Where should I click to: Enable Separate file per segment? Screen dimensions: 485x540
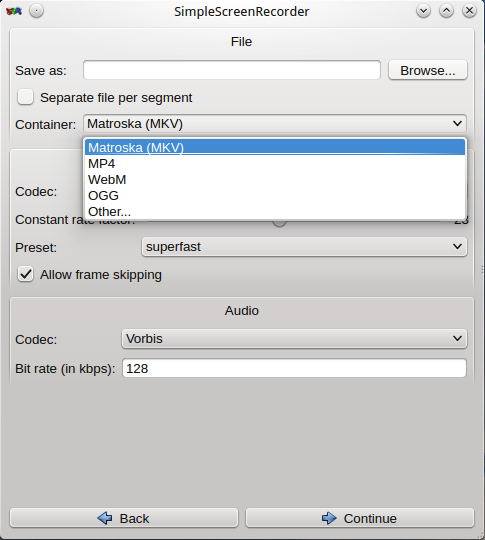tap(25, 97)
